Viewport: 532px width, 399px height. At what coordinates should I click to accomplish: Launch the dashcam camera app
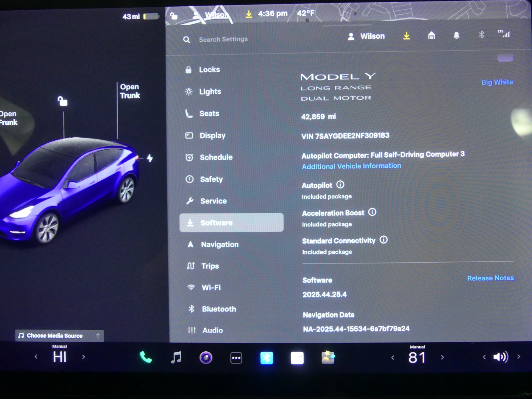click(x=206, y=358)
